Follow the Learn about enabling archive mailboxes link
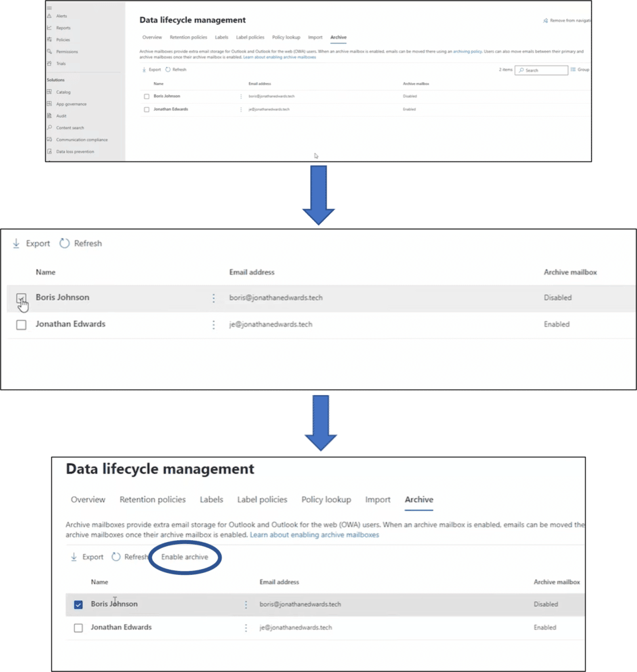The width and height of the screenshot is (637, 672). point(314,535)
